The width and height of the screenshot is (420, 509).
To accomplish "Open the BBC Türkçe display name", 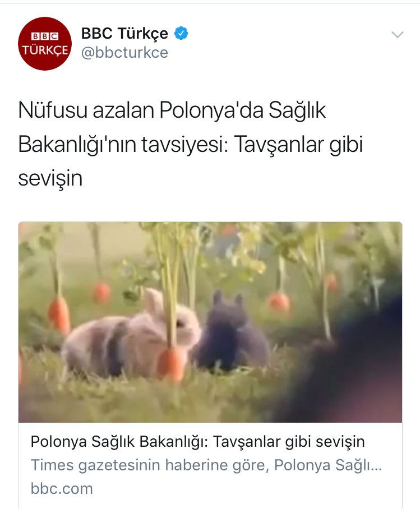I will pos(124,33).
